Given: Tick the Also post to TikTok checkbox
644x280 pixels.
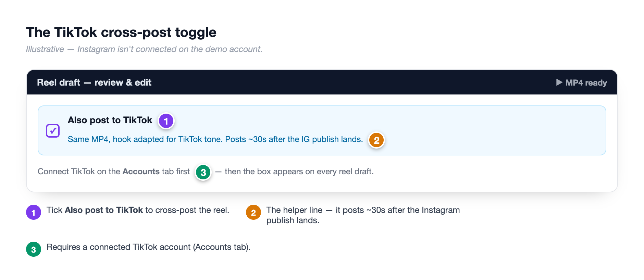Looking at the screenshot, I should click(x=53, y=131).
